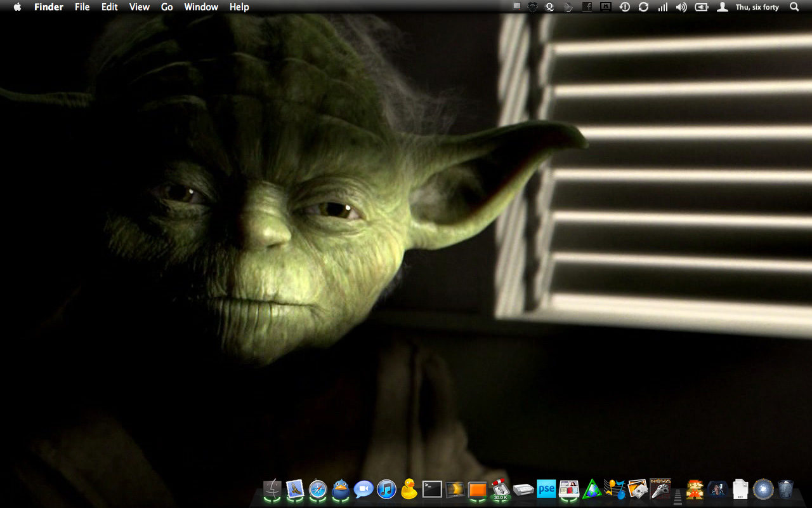This screenshot has height=508, width=812.
Task: Click the Facebook menu bar icon
Action: pos(587,7)
